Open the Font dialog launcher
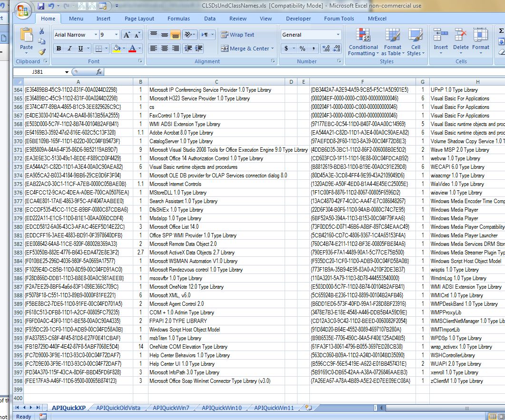This screenshot has width=505, height=420. click(x=140, y=61)
